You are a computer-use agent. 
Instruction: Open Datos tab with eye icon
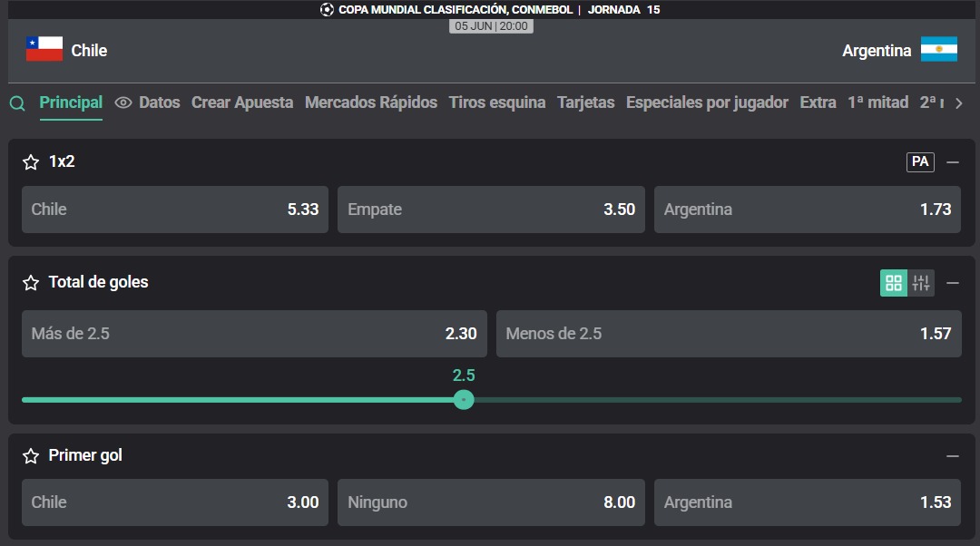(x=148, y=102)
